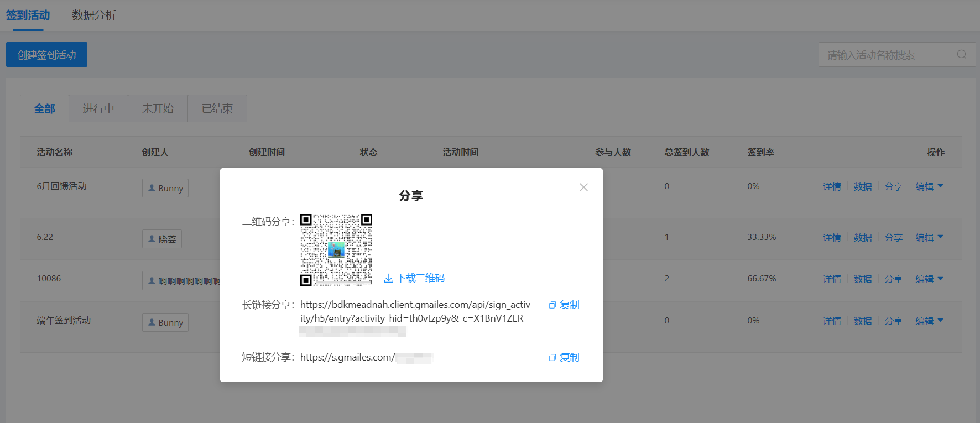This screenshot has width=980, height=423.
Task: Click the user icon in the 6月回馈活动 Bunny tag
Action: 152,188
